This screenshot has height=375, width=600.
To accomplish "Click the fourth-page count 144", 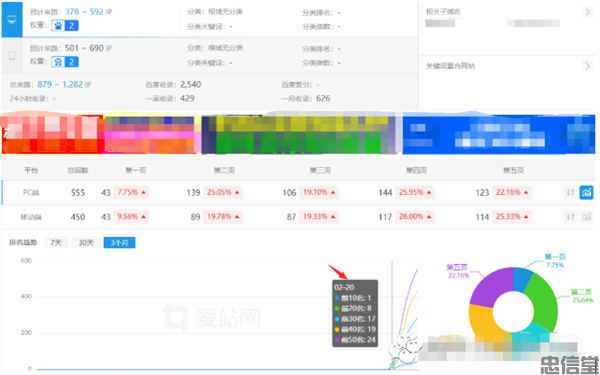I will click(x=386, y=192).
